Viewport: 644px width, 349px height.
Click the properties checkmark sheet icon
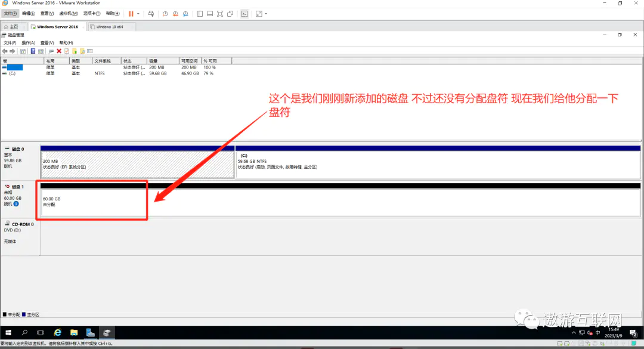click(x=67, y=51)
